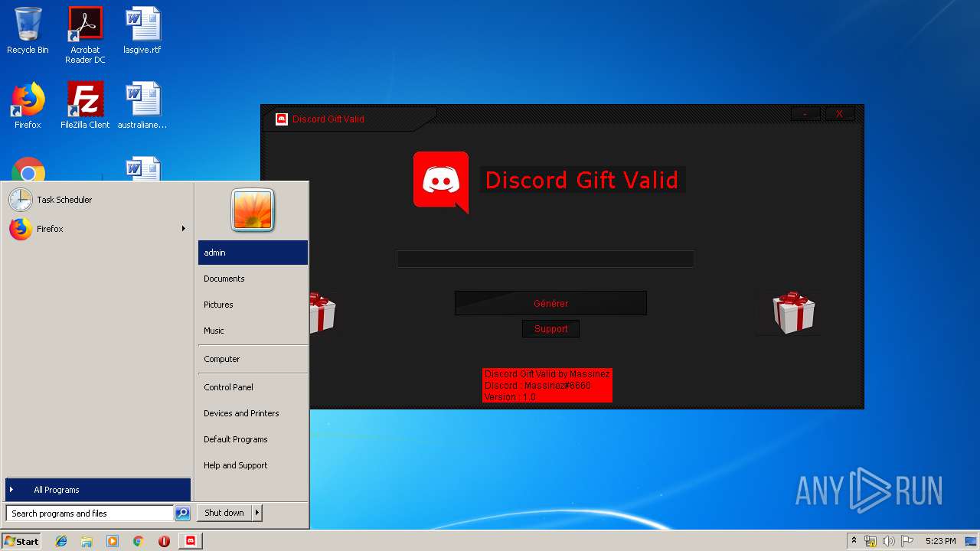Open Chrome from the taskbar
980x551 pixels.
(138, 541)
